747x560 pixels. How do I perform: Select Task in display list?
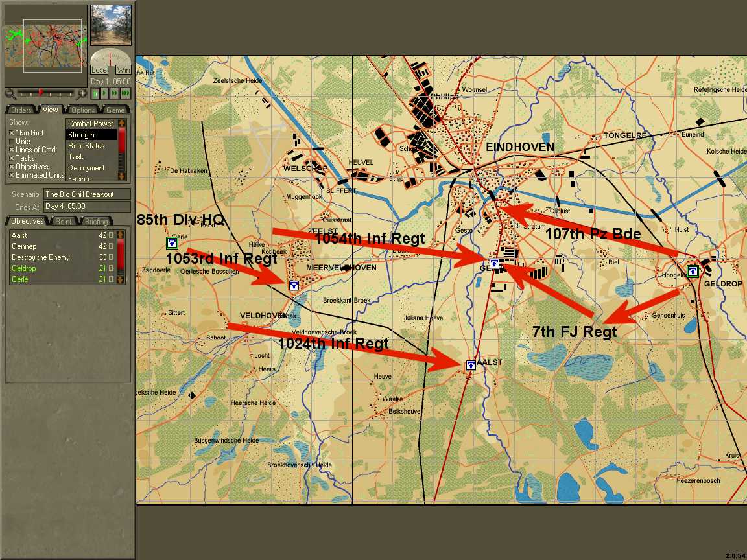(x=91, y=157)
